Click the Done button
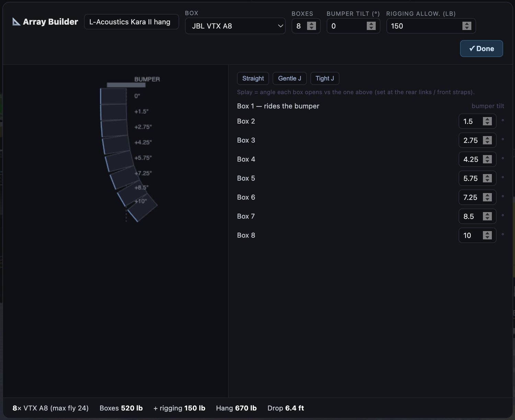The image size is (515, 420). (481, 49)
